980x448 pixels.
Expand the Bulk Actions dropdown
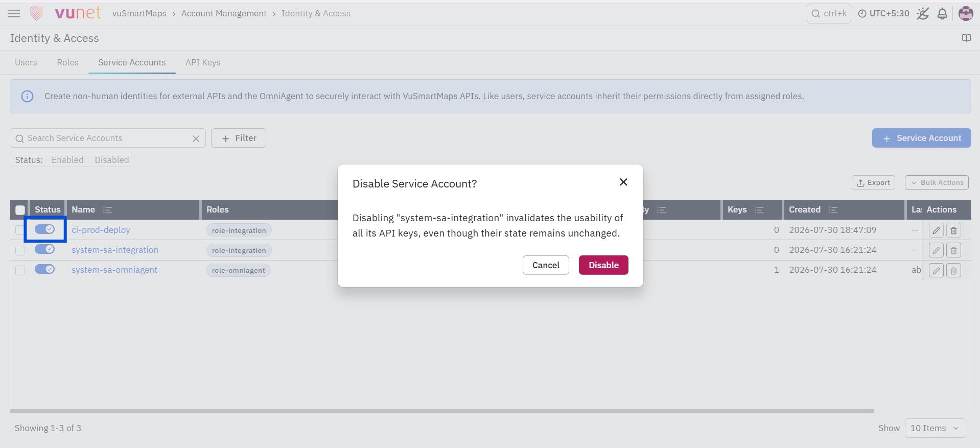[937, 182]
